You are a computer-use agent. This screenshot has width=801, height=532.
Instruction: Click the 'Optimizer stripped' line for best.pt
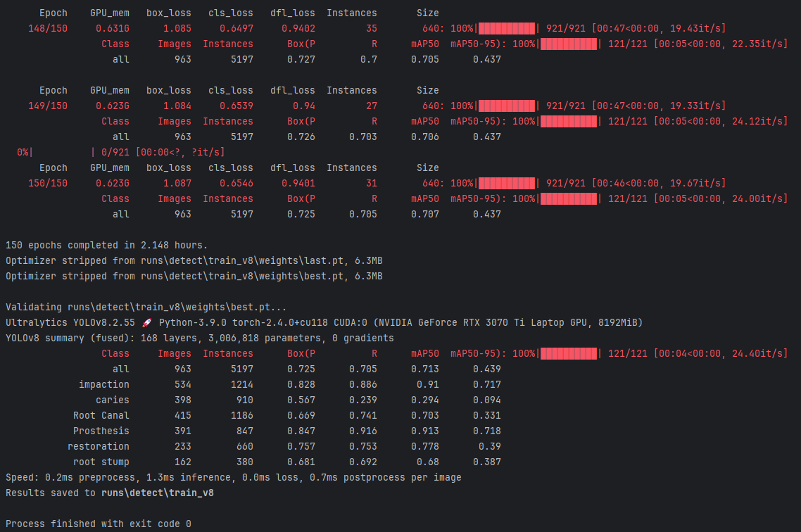tap(194, 277)
